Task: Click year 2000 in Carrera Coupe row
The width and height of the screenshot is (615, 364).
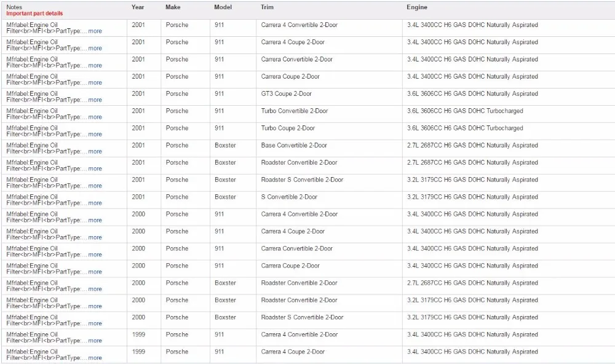Action: pyautogui.click(x=138, y=266)
